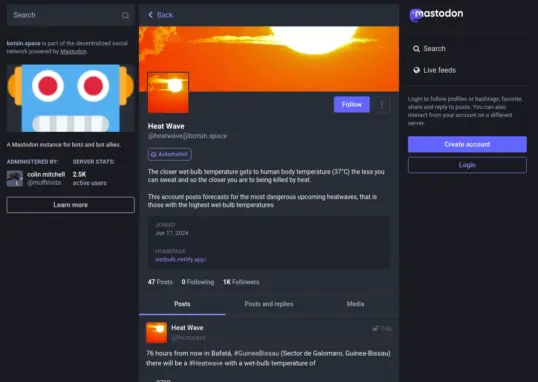Screen dimensions: 538x382
Task: Click the robot server banner image
Action: point(70,98)
